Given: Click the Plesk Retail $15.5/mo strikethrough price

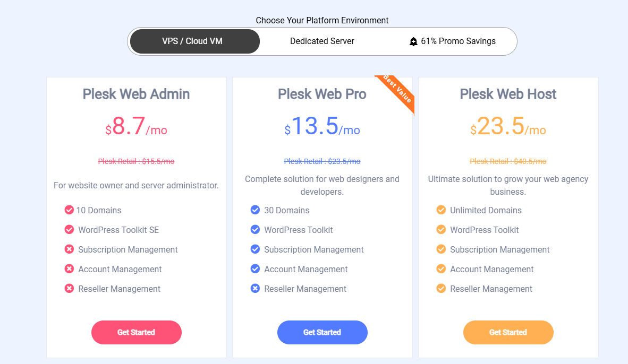Looking at the screenshot, I should click(x=136, y=161).
